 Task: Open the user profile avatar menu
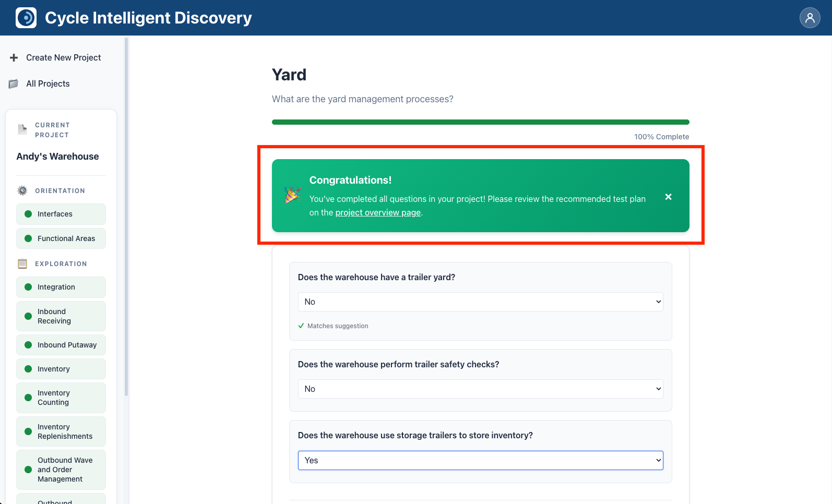[x=810, y=18]
